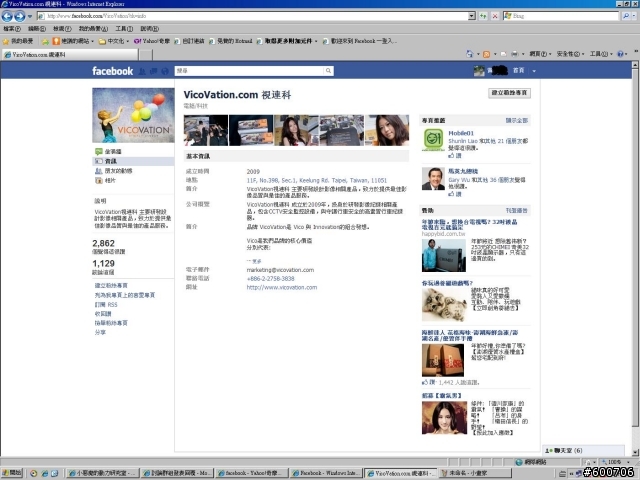The height and width of the screenshot is (480, 640).
Task: Open first photo thumbnail in photo strip
Action: [x=206, y=130]
